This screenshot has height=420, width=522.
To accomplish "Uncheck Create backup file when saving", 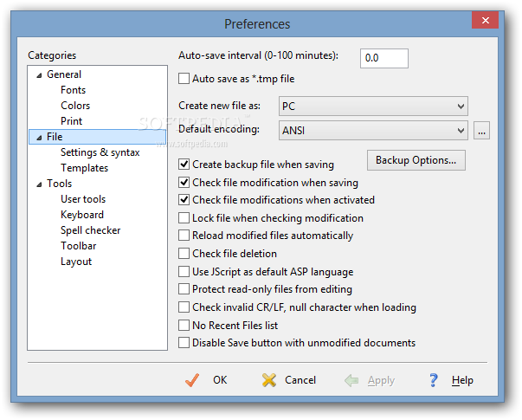I will pos(184,164).
